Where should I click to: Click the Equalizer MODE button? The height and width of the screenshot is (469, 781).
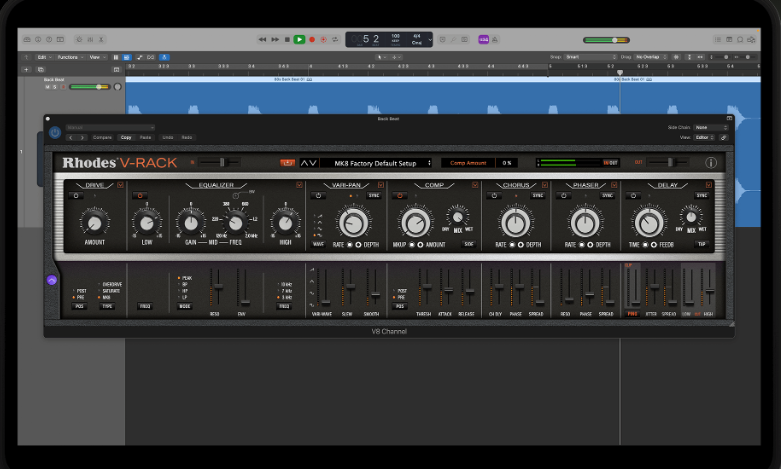coord(185,306)
